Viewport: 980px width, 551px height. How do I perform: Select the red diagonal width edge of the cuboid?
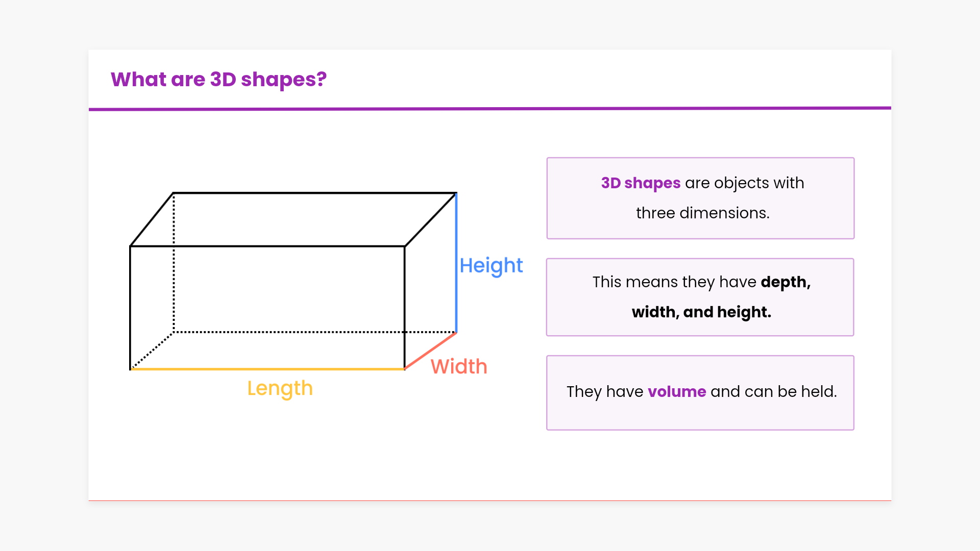tap(430, 350)
